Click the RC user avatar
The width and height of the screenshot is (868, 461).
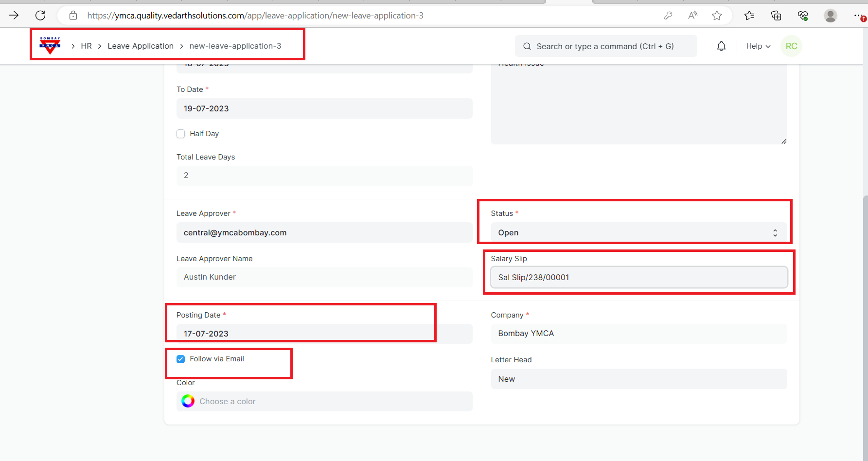point(791,46)
